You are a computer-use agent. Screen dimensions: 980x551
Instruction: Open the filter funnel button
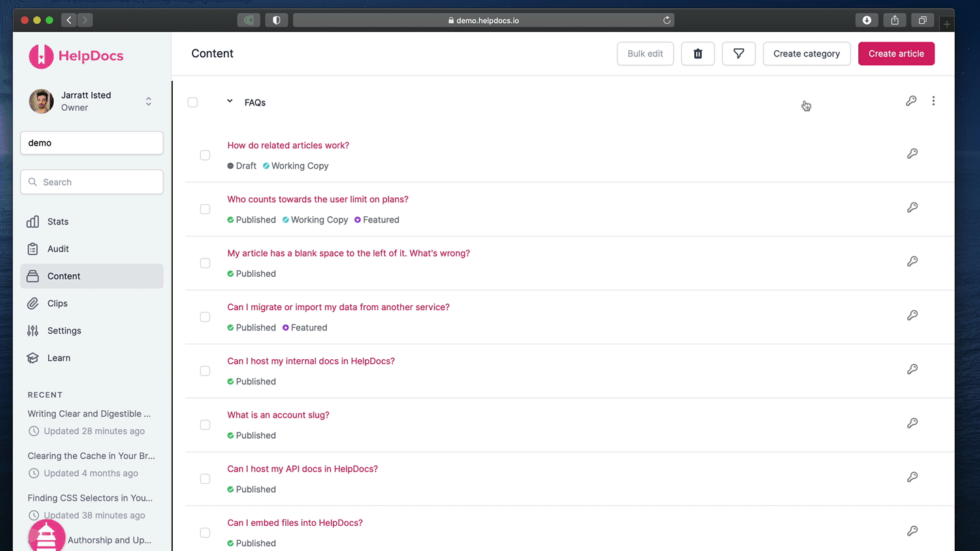pyautogui.click(x=738, y=54)
